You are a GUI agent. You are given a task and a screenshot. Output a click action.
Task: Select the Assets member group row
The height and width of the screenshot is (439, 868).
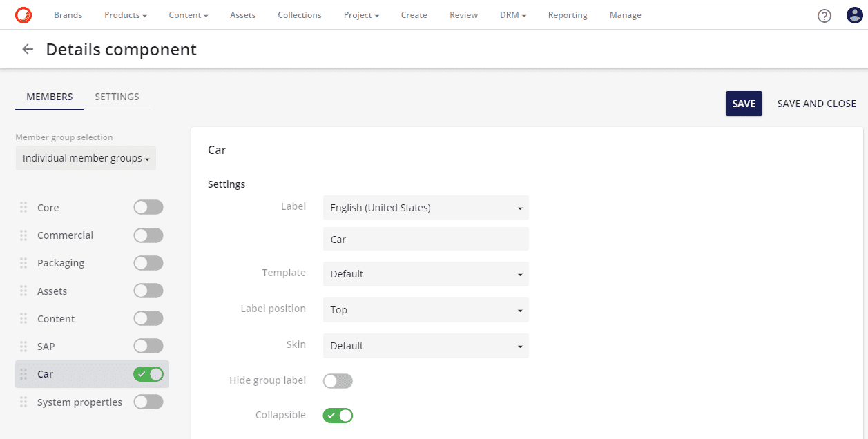pos(92,291)
